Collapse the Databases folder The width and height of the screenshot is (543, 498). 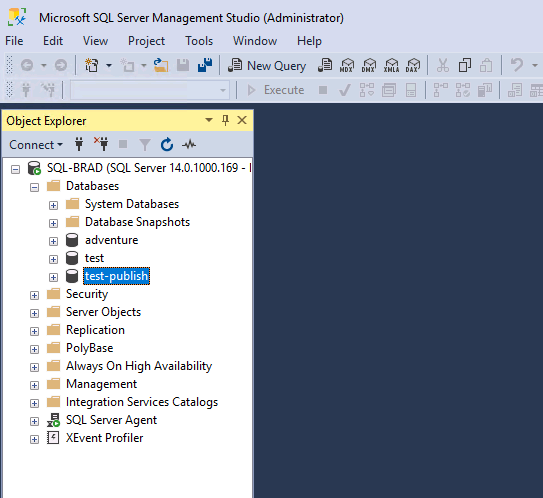pyautogui.click(x=34, y=187)
